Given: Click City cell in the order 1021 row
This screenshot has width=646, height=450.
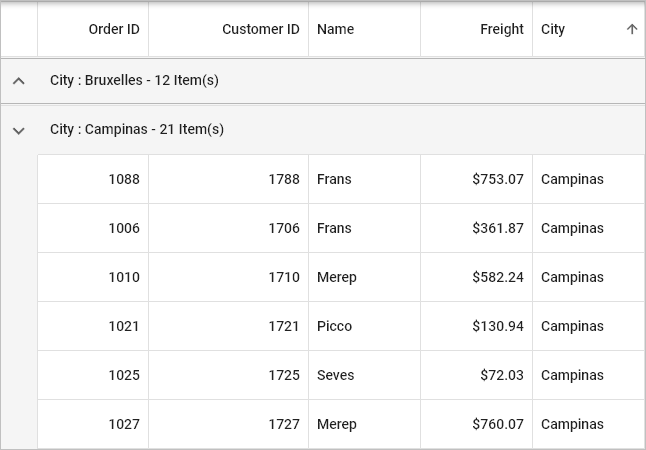Looking at the screenshot, I should [x=589, y=326].
